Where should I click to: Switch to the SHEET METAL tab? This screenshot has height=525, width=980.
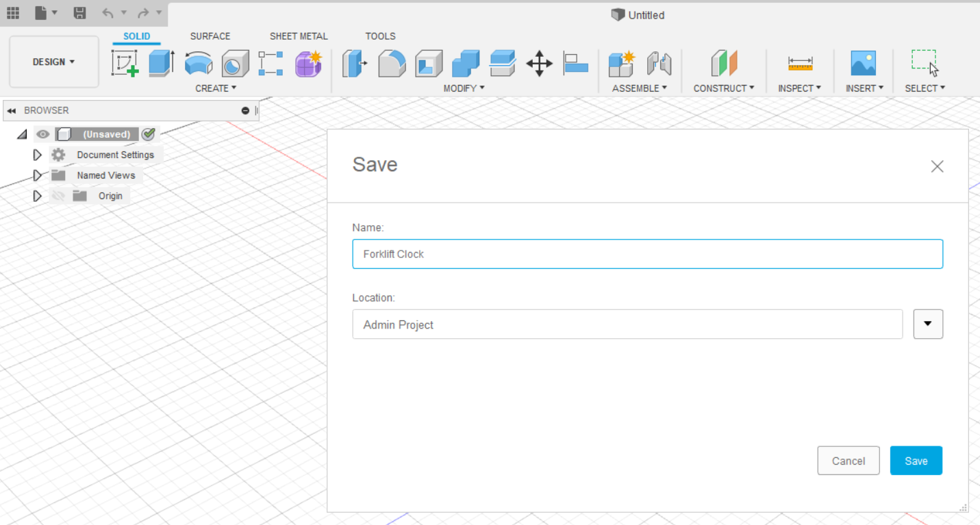point(299,36)
